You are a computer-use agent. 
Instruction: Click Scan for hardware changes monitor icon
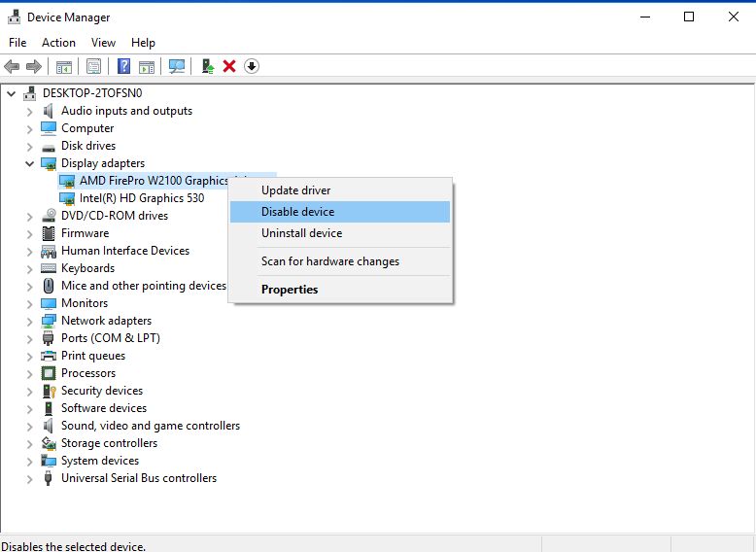(177, 66)
